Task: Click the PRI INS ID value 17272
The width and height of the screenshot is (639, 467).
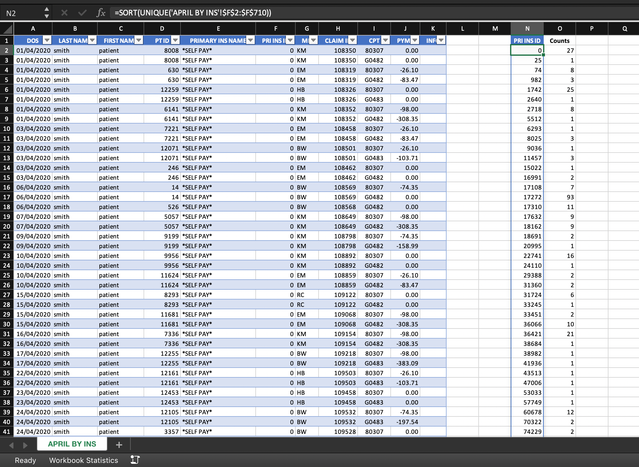Action: point(527,197)
